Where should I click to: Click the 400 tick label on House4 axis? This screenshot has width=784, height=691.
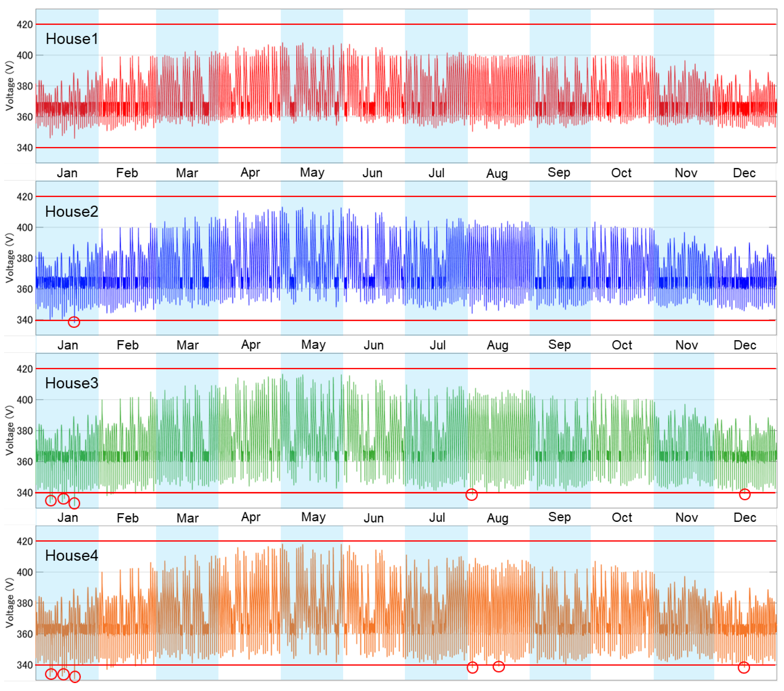click(24, 572)
